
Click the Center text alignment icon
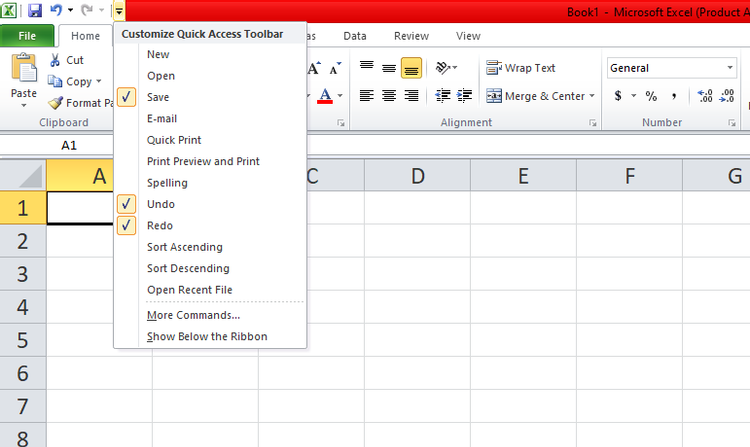pyautogui.click(x=389, y=96)
